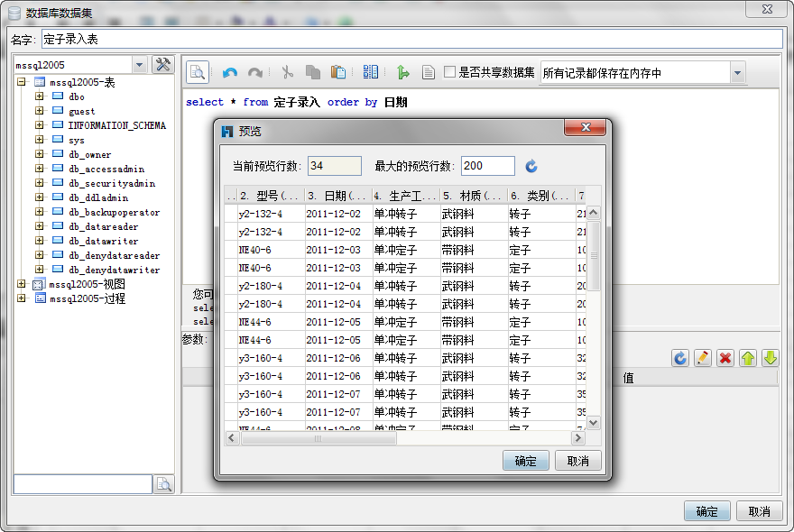Expand the guest schema node

40,110
